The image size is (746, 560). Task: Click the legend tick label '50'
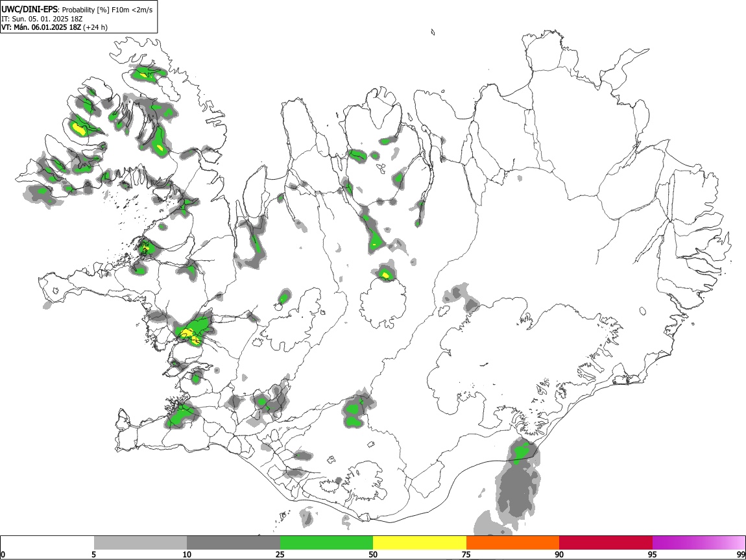click(x=373, y=554)
